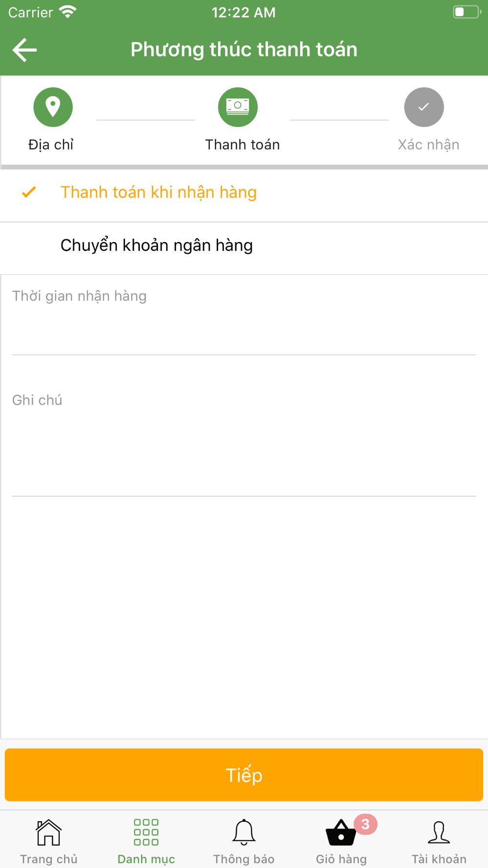Tap the back arrow icon
The width and height of the screenshot is (488, 868).
[x=24, y=50]
